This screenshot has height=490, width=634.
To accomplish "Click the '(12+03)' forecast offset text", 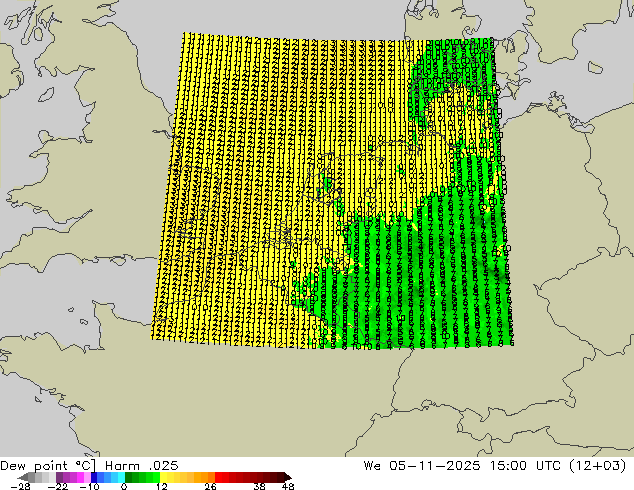I will [x=597, y=465].
